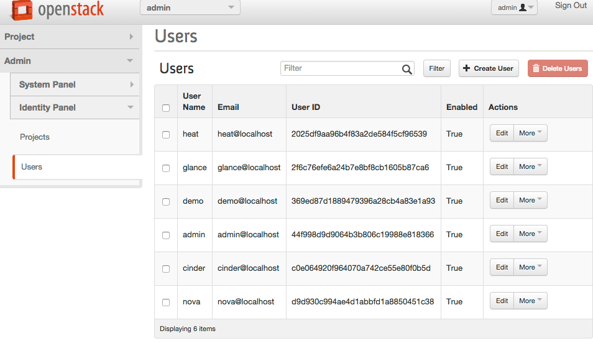The image size is (593, 364).
Task: Check the nova user checkbox
Action: pyautogui.click(x=165, y=303)
